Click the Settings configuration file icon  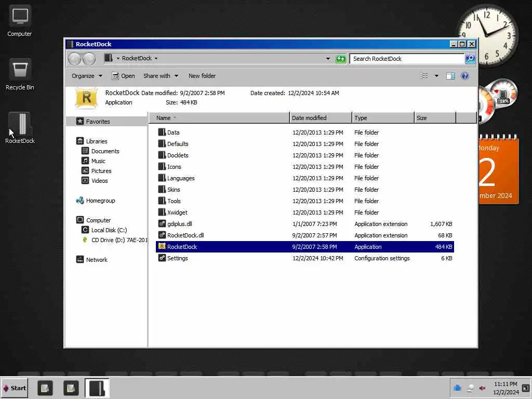(162, 258)
